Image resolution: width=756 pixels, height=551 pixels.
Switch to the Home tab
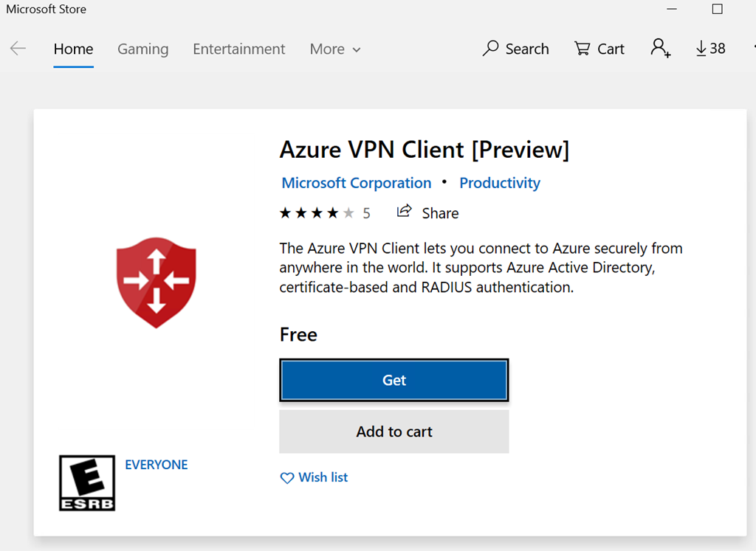(x=73, y=49)
